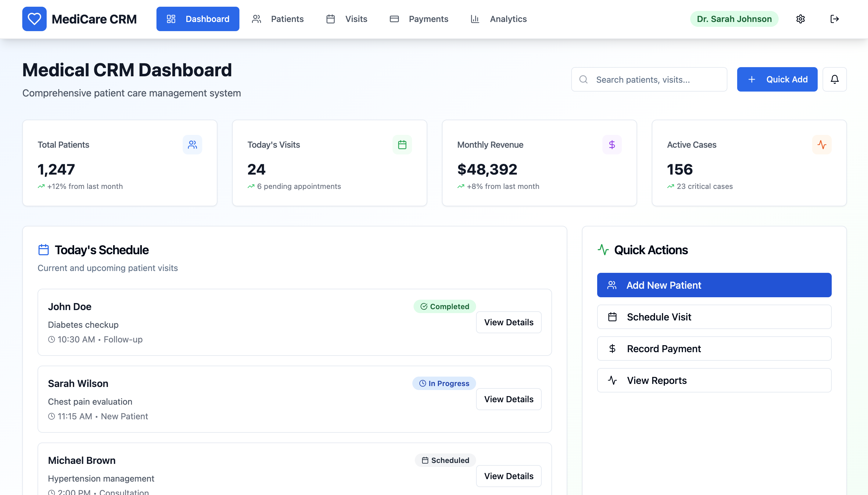Image resolution: width=868 pixels, height=495 pixels.
Task: Click Add New Patient button
Action: pyautogui.click(x=714, y=285)
